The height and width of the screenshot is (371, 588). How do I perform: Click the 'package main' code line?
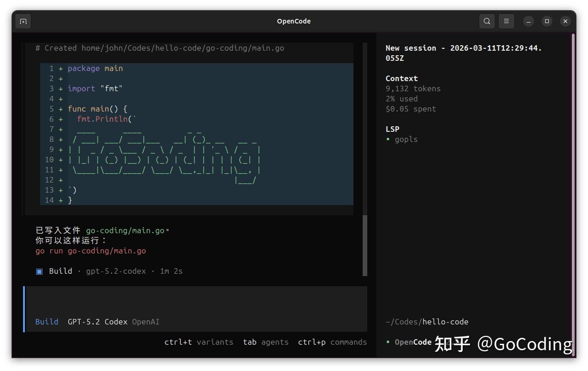95,68
